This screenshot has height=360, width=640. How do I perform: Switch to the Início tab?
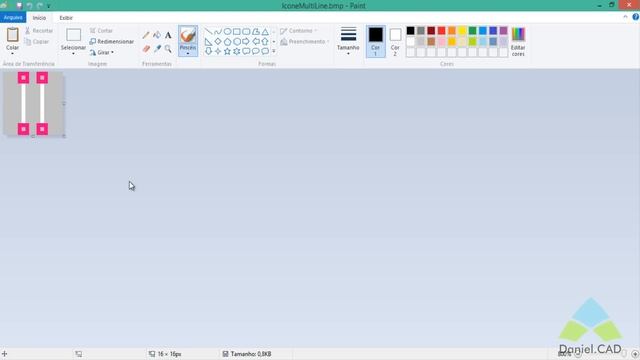pyautogui.click(x=39, y=18)
